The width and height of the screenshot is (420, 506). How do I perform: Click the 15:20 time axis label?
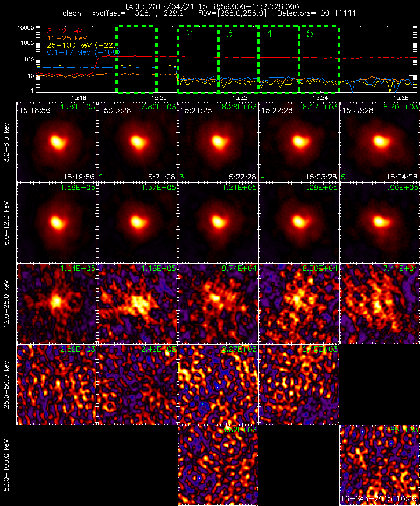(x=159, y=97)
